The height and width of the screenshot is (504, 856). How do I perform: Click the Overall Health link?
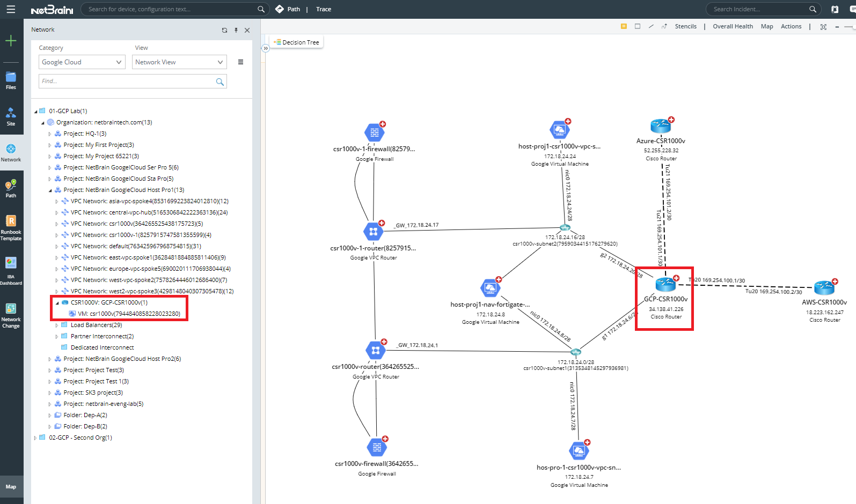(x=733, y=26)
